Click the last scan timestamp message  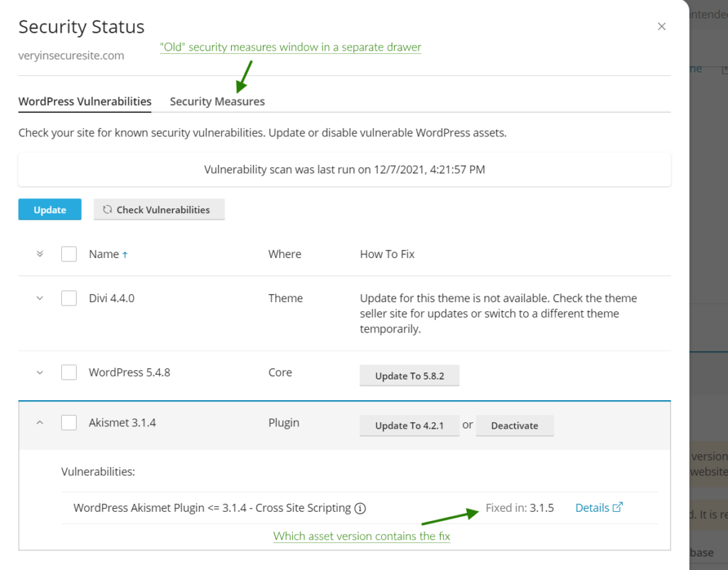345,169
